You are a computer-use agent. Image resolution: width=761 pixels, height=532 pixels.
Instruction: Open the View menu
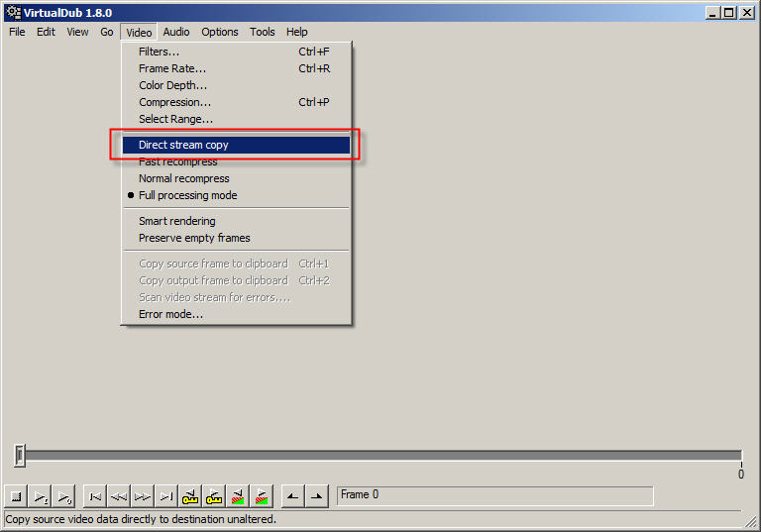click(x=77, y=32)
